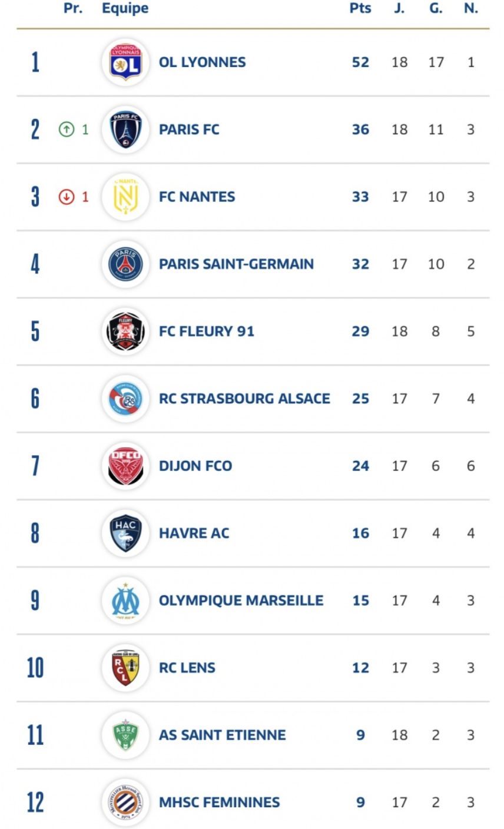Open the FC Fleury 91 logo

125,331
